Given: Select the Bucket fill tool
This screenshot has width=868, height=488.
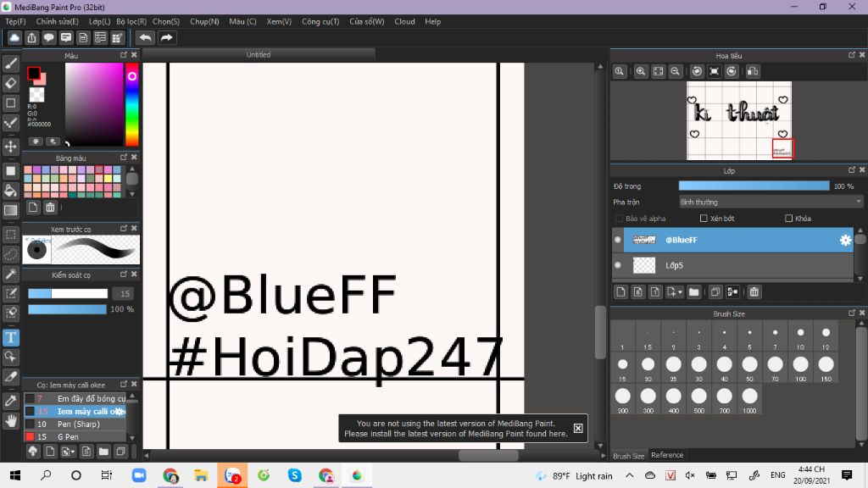Looking at the screenshot, I should pos(10,191).
